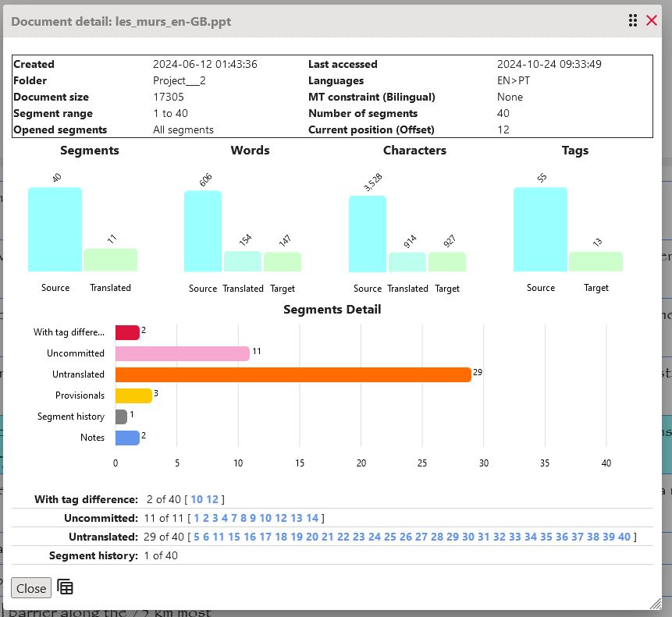Click the resize grip at dialog corner
This screenshot has height=617, width=672.
click(x=656, y=604)
